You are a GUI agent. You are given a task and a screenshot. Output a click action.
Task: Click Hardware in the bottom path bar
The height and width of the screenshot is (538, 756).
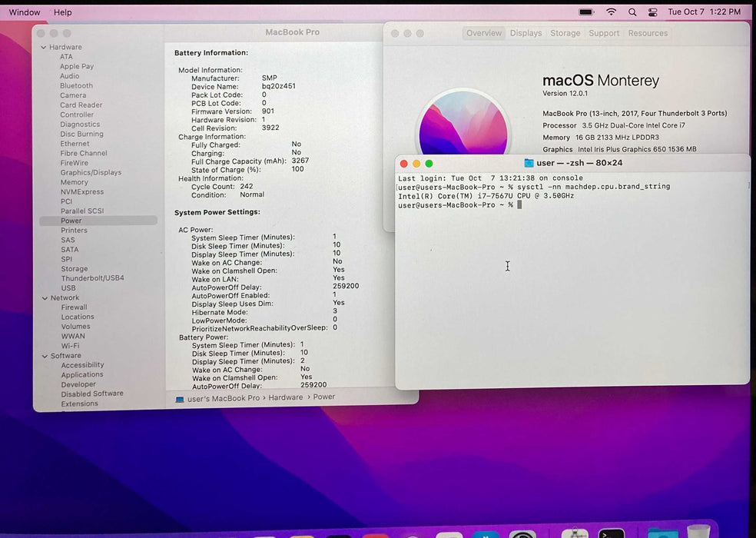(285, 397)
